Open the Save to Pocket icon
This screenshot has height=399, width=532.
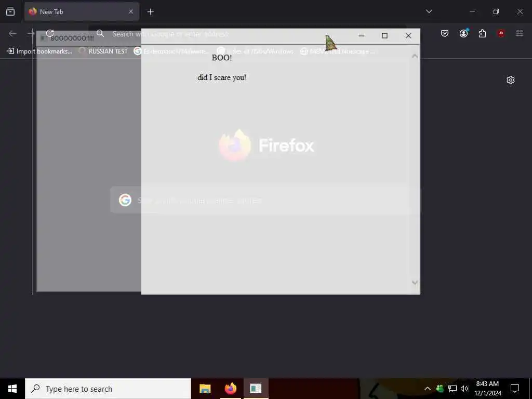[445, 33]
